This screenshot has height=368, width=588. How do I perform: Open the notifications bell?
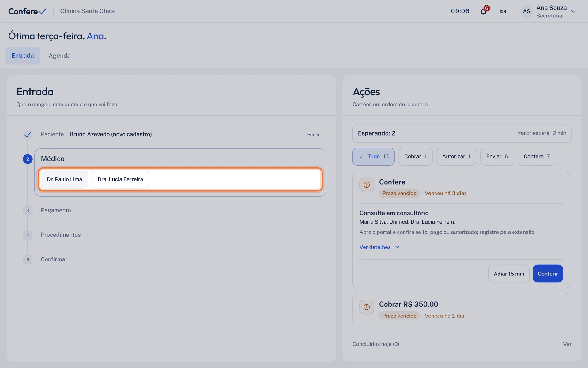point(483,12)
